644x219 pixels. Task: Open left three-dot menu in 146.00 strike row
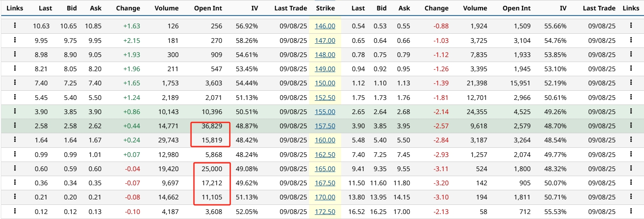pyautogui.click(x=15, y=26)
